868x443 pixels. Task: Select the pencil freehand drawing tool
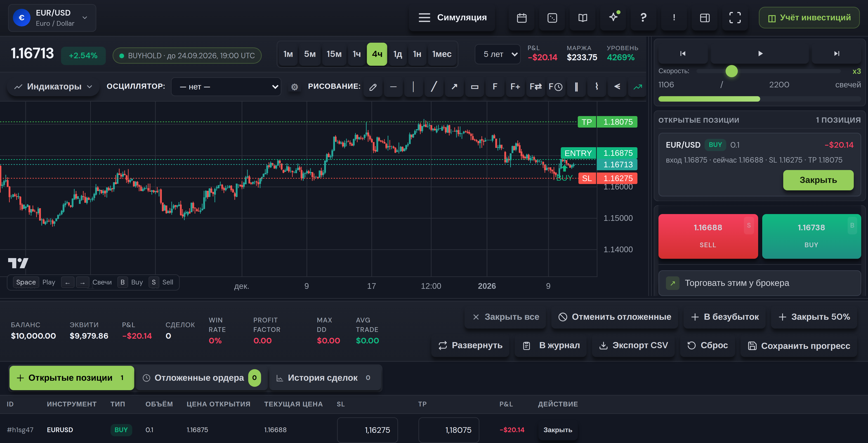click(x=373, y=87)
